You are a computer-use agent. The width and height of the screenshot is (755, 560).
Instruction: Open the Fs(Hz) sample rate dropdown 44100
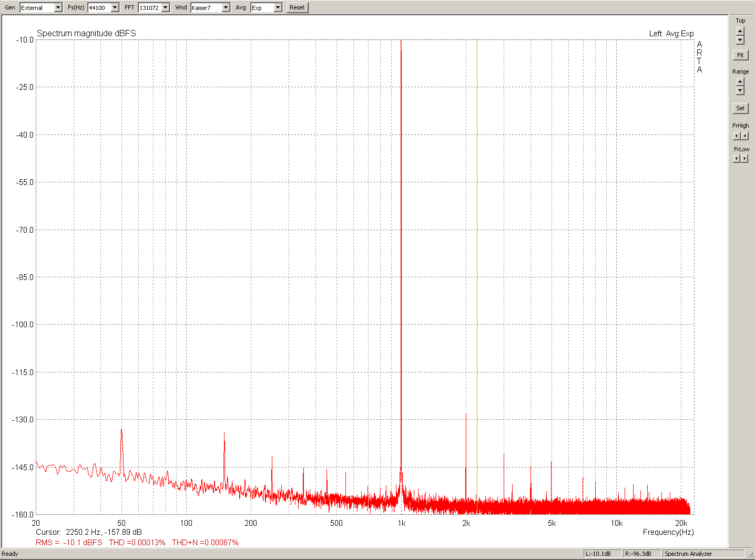(x=103, y=7)
